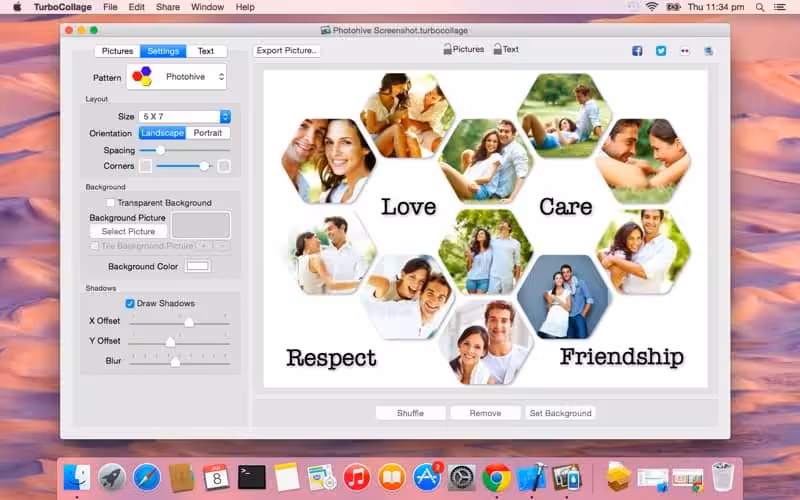Image resolution: width=800 pixels, height=500 pixels.
Task: Launch Google Chrome from the dock
Action: click(x=496, y=478)
